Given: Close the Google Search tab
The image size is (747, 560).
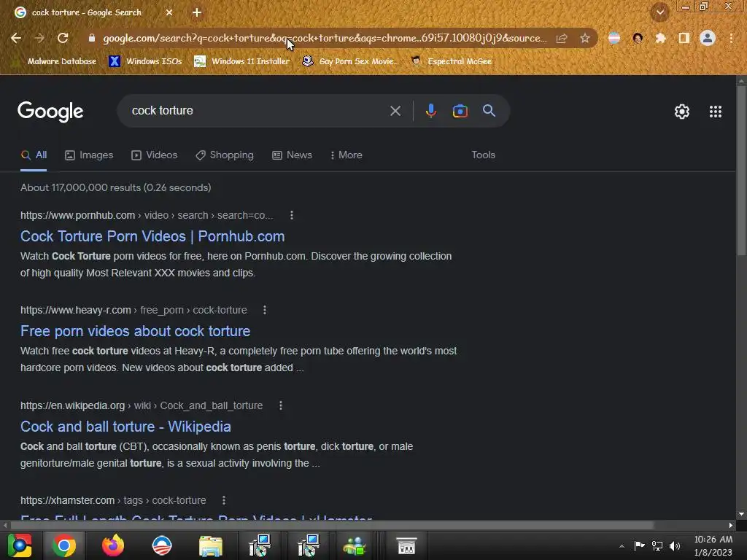Looking at the screenshot, I should tap(169, 12).
